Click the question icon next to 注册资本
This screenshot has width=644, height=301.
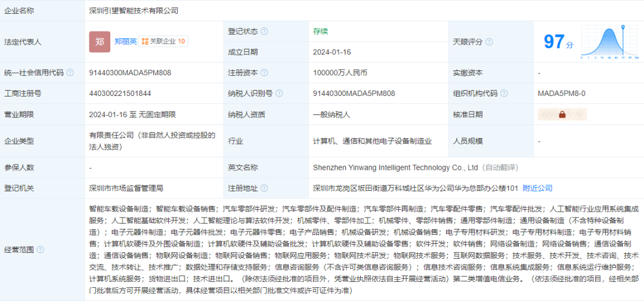click(264, 73)
